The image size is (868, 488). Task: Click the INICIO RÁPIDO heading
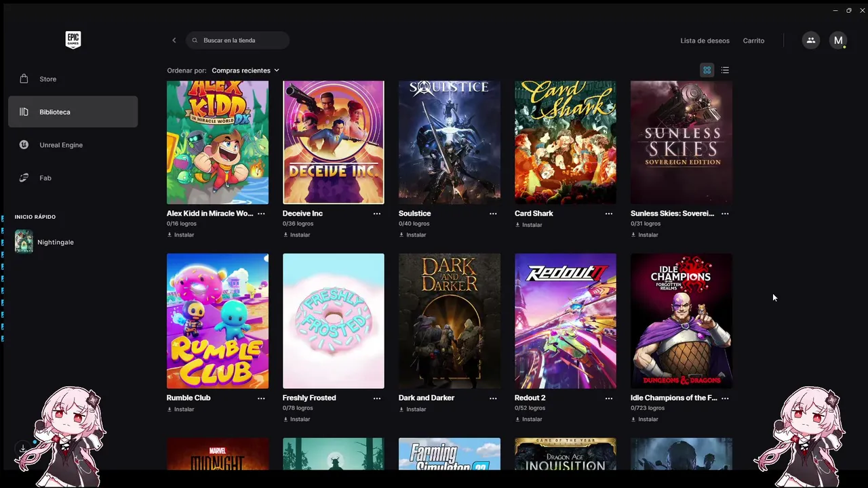click(x=35, y=217)
